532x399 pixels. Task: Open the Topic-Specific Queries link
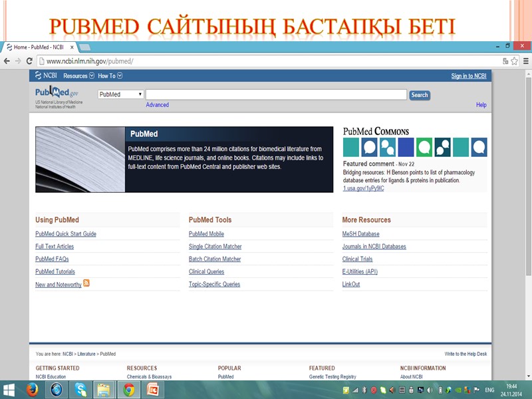pyautogui.click(x=214, y=284)
